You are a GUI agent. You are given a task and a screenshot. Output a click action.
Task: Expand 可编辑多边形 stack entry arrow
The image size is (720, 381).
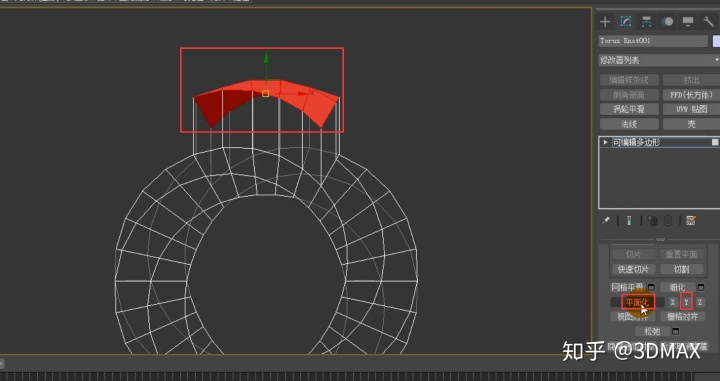(605, 142)
